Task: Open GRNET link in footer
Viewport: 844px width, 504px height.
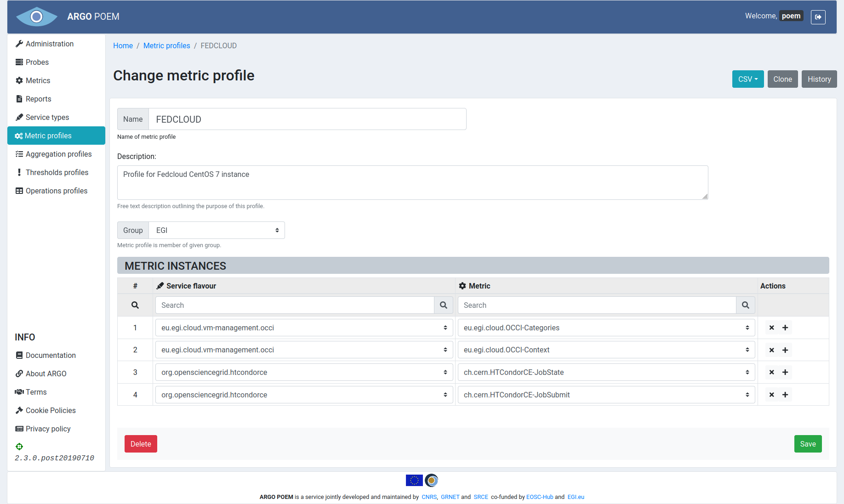Action: point(450,497)
